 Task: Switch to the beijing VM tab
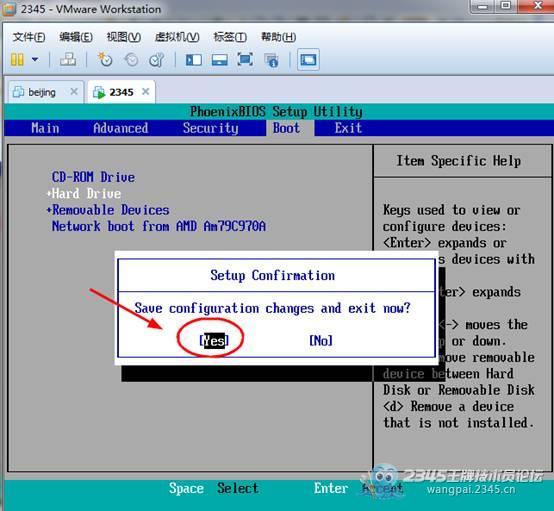tap(42, 93)
